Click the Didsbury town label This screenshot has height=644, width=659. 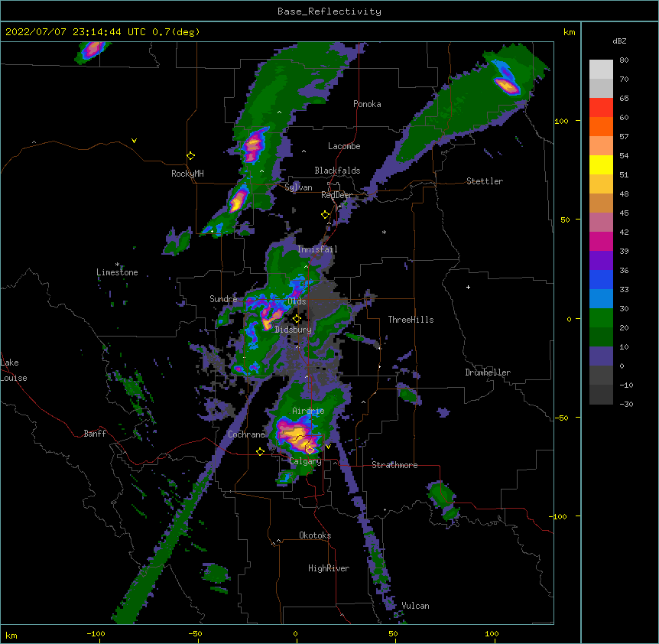tap(294, 330)
